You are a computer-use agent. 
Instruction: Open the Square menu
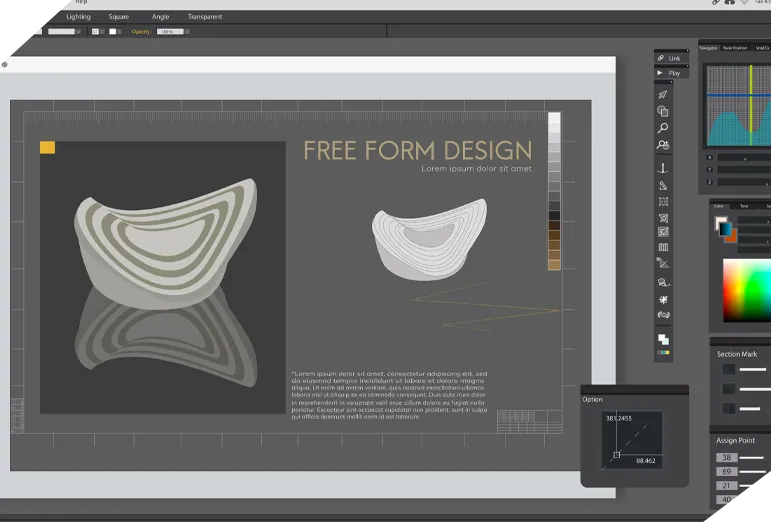(119, 17)
